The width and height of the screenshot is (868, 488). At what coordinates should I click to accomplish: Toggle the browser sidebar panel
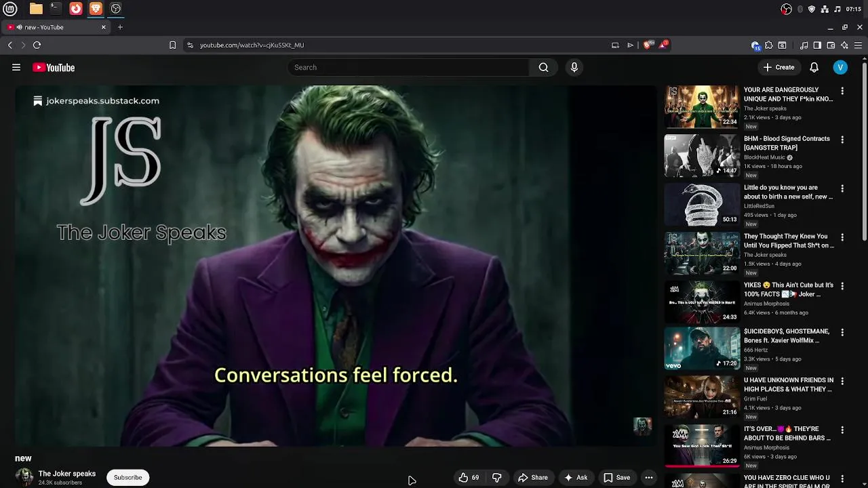tap(817, 45)
